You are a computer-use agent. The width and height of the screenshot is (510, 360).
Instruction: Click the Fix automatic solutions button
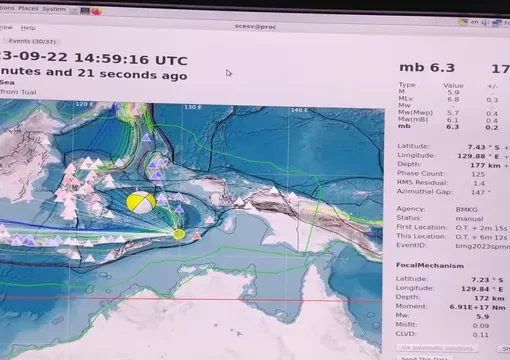437,348
